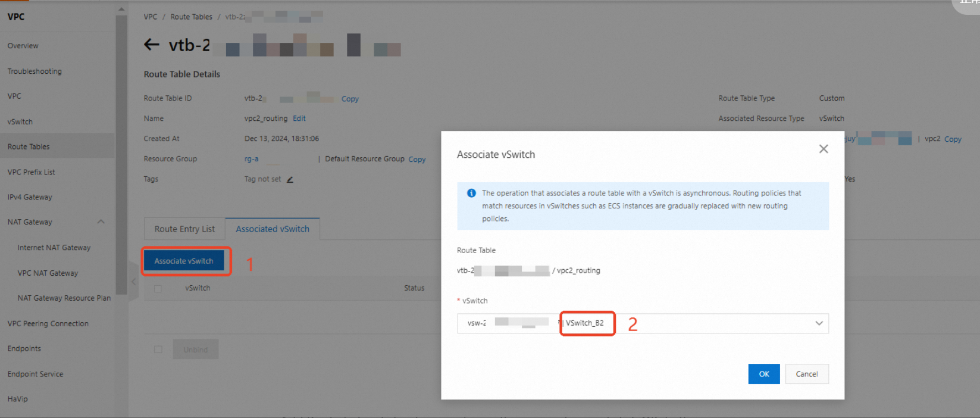Click Edit next to vpc2_routing name
Viewport: 980px width, 418px height.
299,118
